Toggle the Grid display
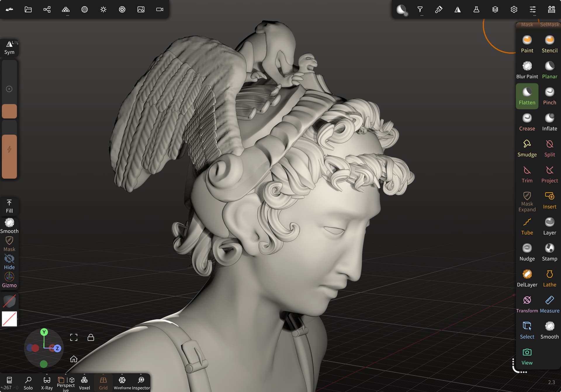 (103, 383)
